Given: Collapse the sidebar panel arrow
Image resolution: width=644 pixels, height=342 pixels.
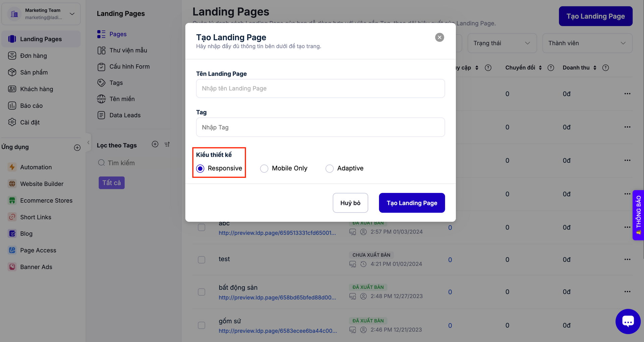Looking at the screenshot, I should pyautogui.click(x=88, y=143).
